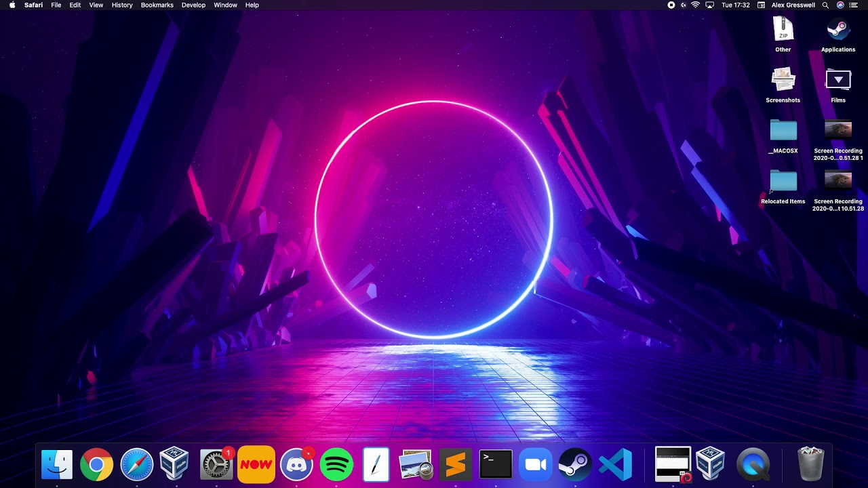Launch Google Chrome from the Dock
Image resolution: width=868 pixels, height=488 pixels.
point(96,464)
